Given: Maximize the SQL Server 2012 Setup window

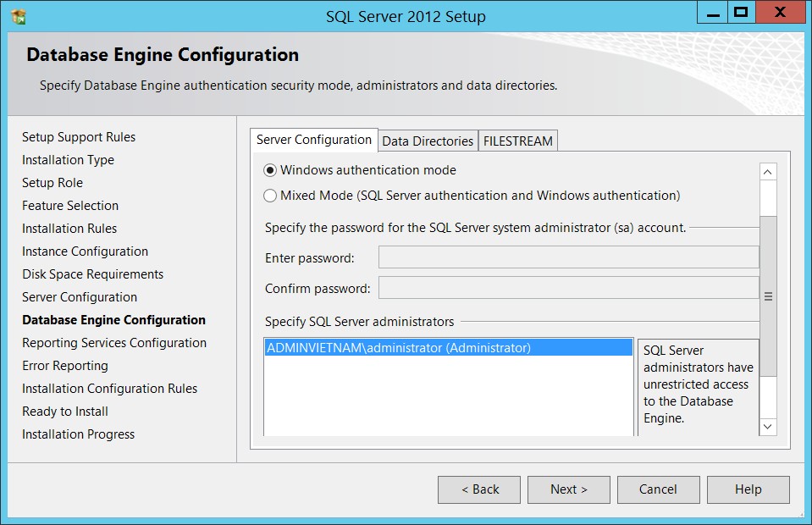Looking at the screenshot, I should click(742, 13).
